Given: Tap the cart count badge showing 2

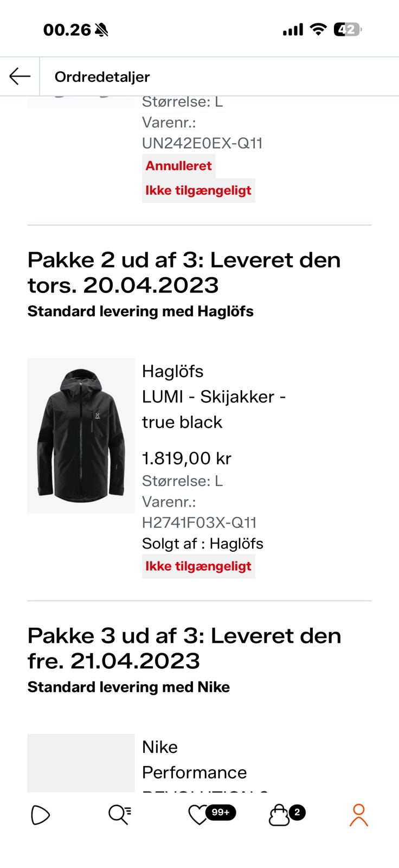Looking at the screenshot, I should pos(297,812).
